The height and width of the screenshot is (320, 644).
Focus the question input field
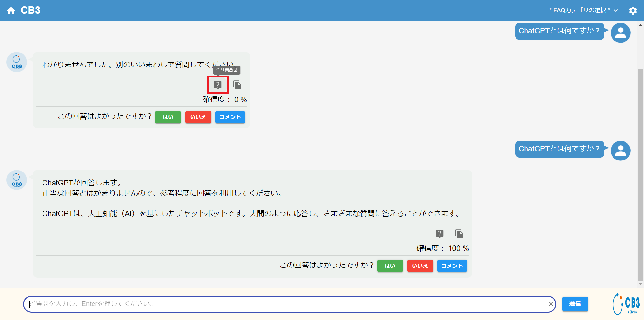(x=286, y=304)
